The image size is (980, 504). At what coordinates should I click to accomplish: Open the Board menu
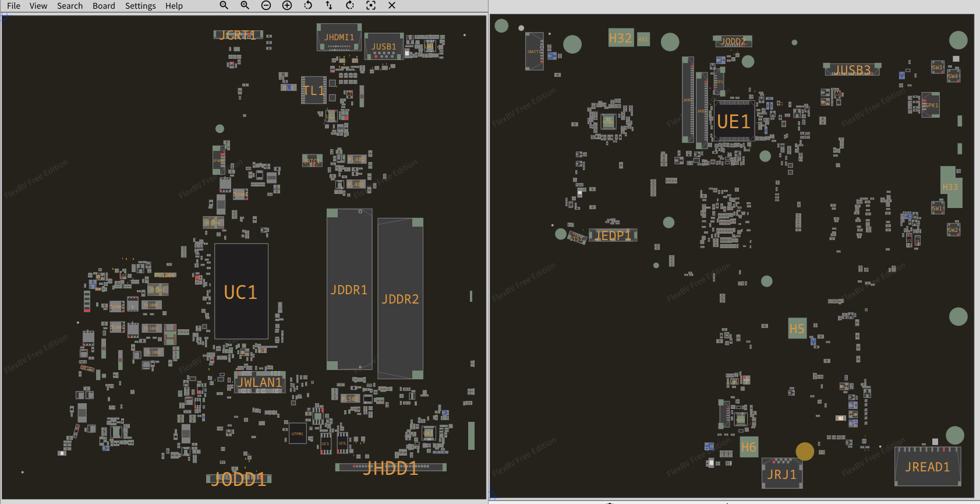pyautogui.click(x=104, y=6)
